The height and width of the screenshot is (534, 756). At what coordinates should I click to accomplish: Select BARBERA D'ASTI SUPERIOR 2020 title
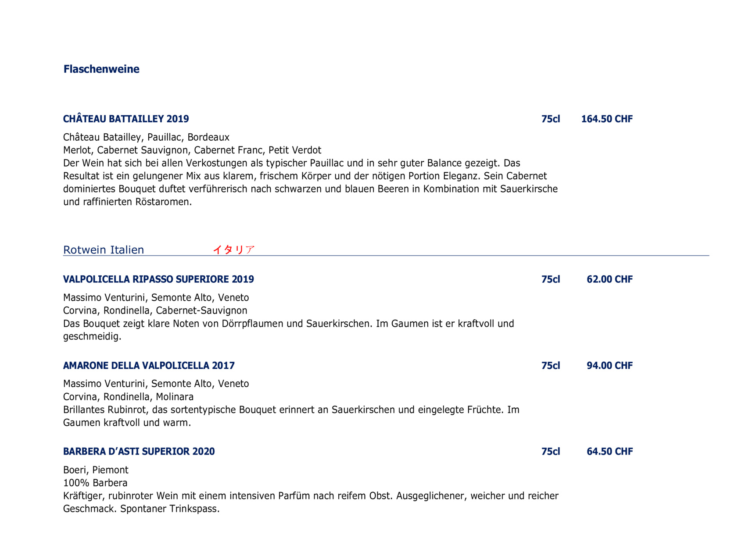coord(139,452)
